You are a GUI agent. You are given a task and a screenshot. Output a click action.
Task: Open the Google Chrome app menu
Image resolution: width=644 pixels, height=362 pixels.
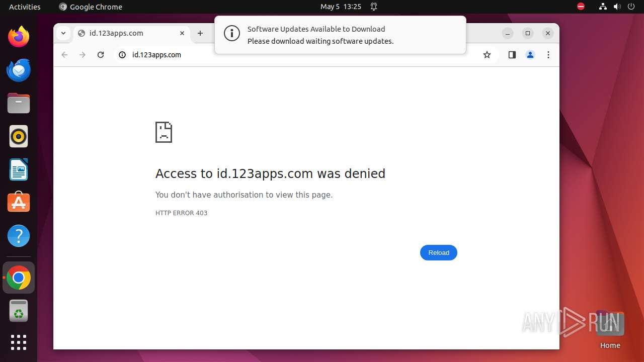click(91, 7)
